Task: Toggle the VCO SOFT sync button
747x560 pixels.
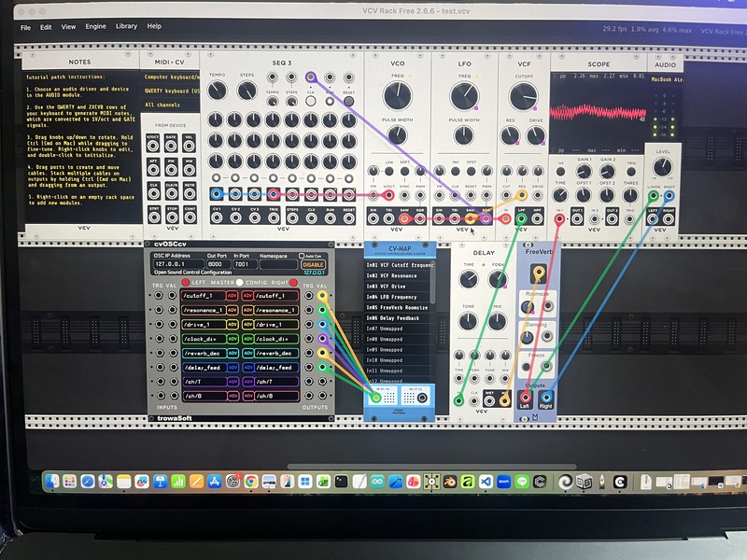Action: (x=404, y=171)
